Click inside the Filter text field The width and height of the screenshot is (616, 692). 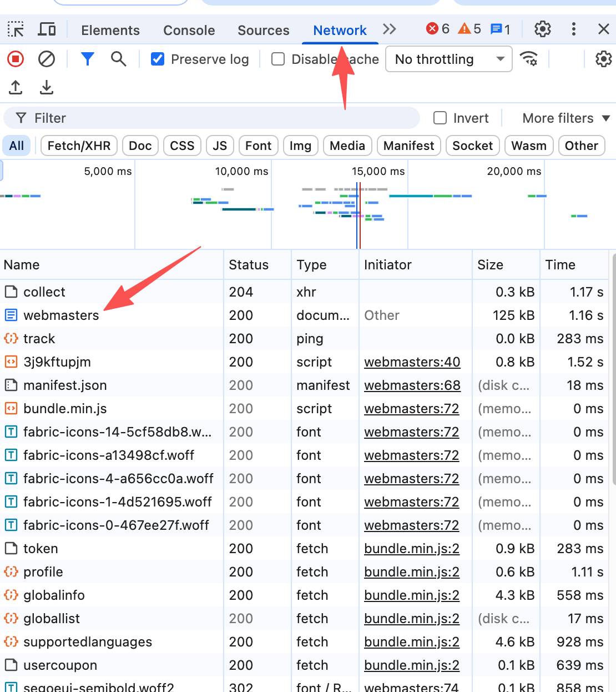(222, 118)
